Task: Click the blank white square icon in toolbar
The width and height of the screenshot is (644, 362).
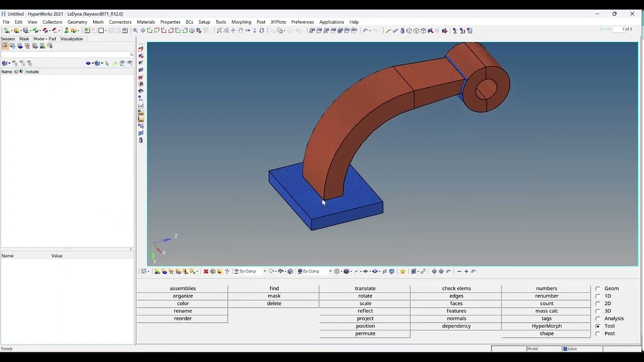Action: tap(101, 31)
